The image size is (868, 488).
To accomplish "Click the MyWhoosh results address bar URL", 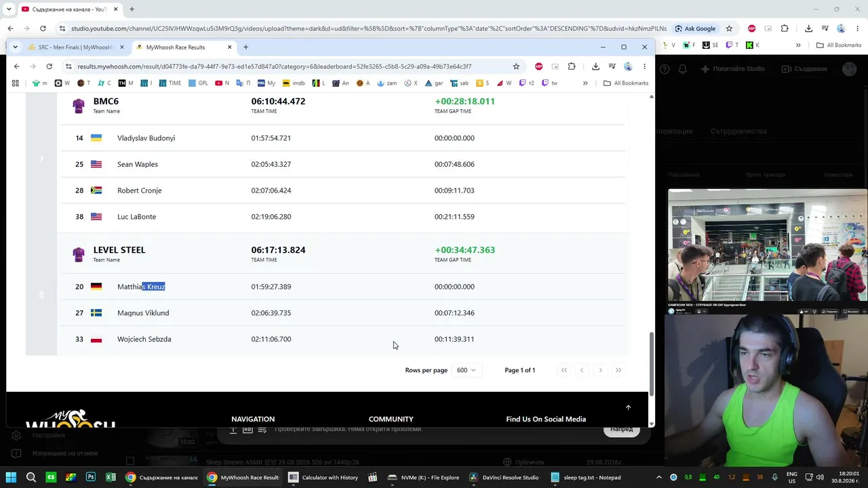I will (x=274, y=66).
